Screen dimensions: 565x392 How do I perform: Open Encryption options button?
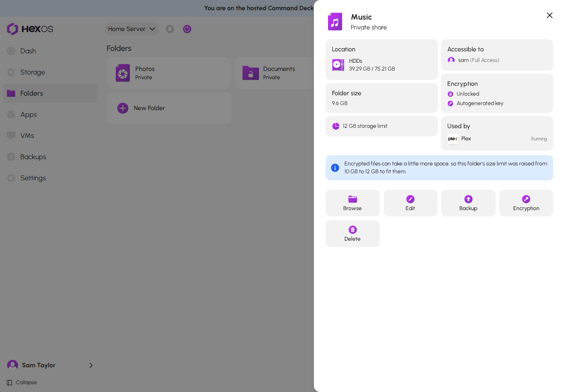coord(526,203)
